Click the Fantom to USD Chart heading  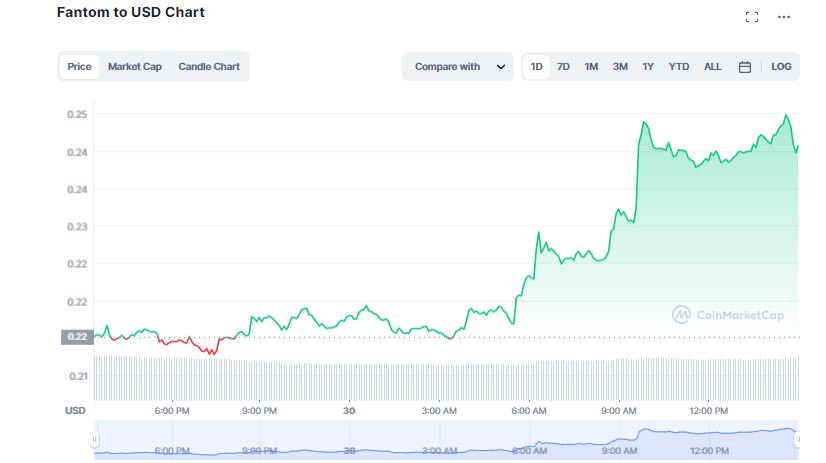pyautogui.click(x=131, y=12)
